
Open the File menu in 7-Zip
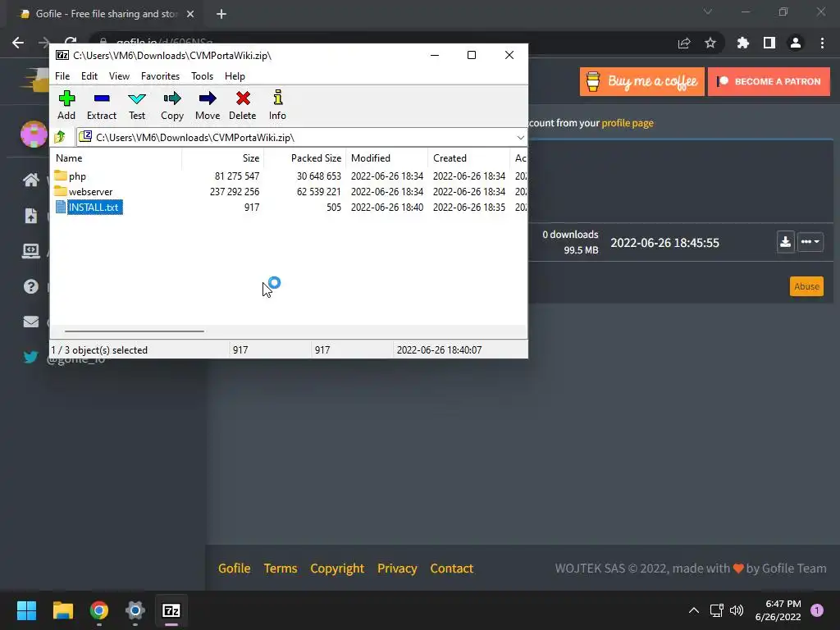(62, 76)
